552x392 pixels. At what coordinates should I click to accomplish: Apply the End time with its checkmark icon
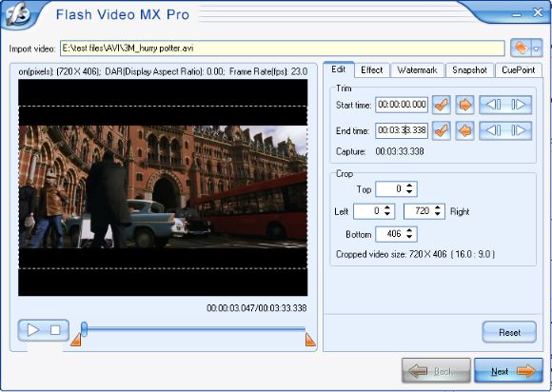click(441, 131)
